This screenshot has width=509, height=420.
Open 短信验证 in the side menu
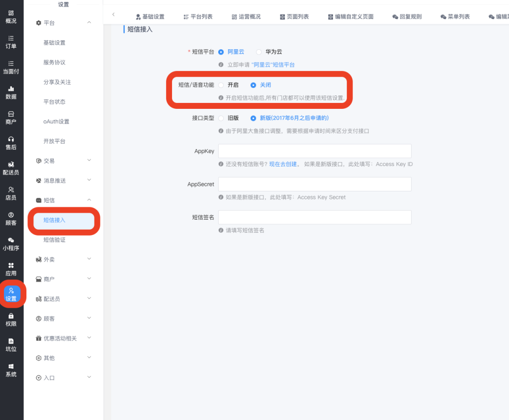pos(54,240)
